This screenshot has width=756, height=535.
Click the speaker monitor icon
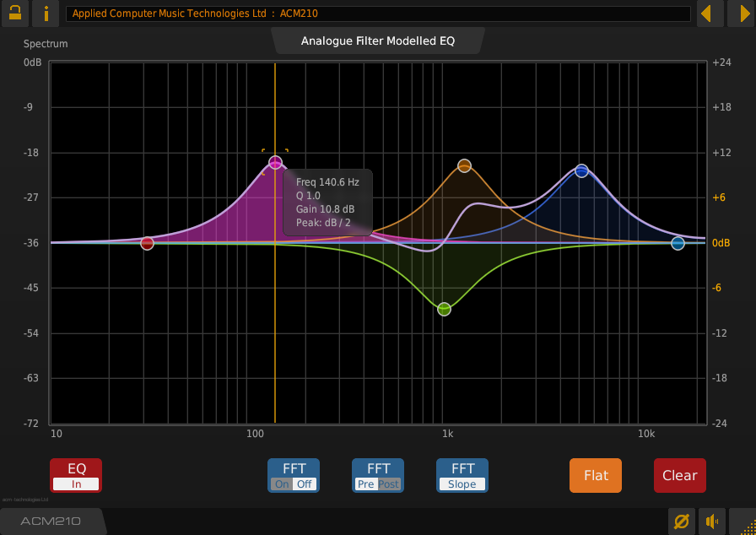coord(713,521)
